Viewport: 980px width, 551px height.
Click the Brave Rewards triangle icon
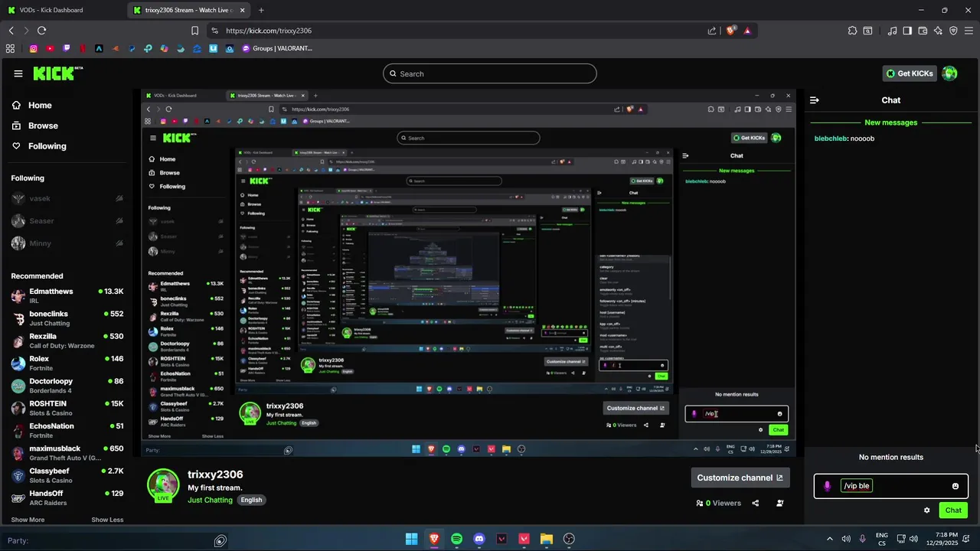[x=747, y=31]
